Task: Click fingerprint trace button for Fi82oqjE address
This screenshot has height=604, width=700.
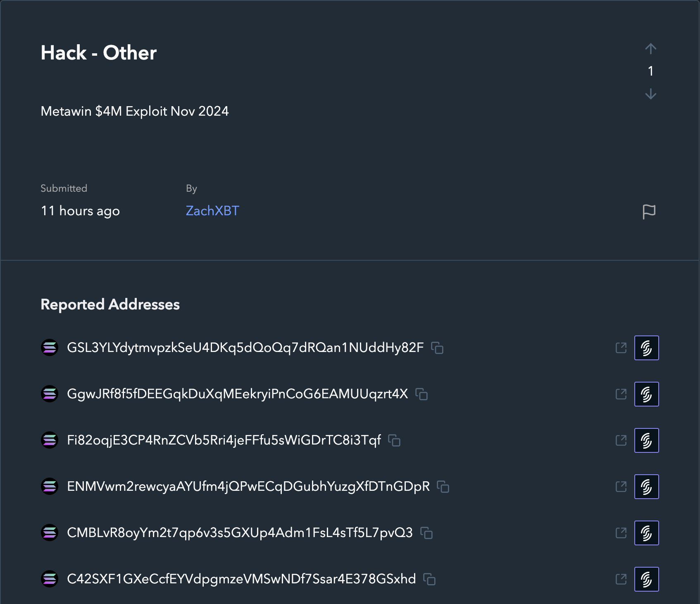Action: pyautogui.click(x=646, y=440)
